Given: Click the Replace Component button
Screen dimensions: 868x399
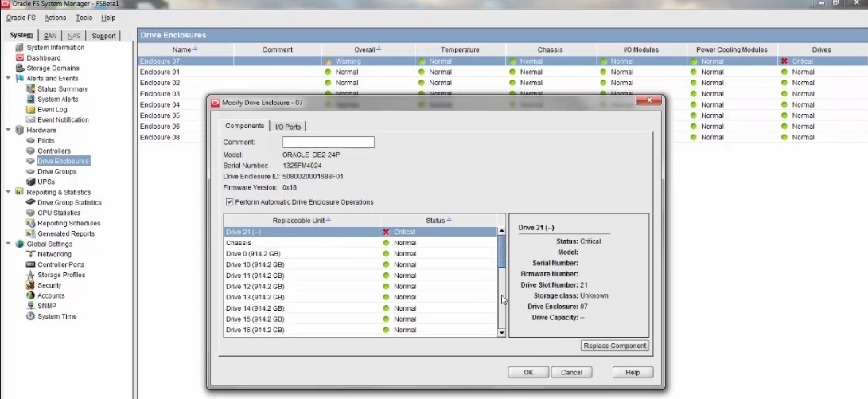Looking at the screenshot, I should pyautogui.click(x=615, y=346).
